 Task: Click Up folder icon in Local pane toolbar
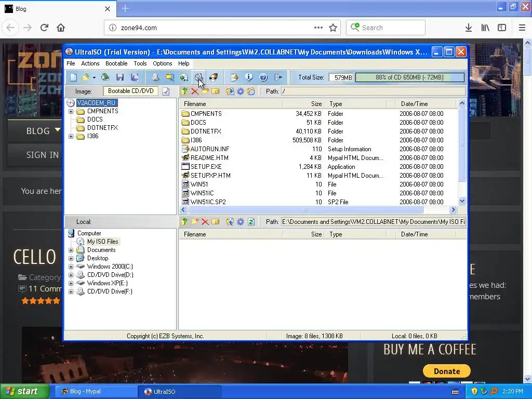coord(184,222)
